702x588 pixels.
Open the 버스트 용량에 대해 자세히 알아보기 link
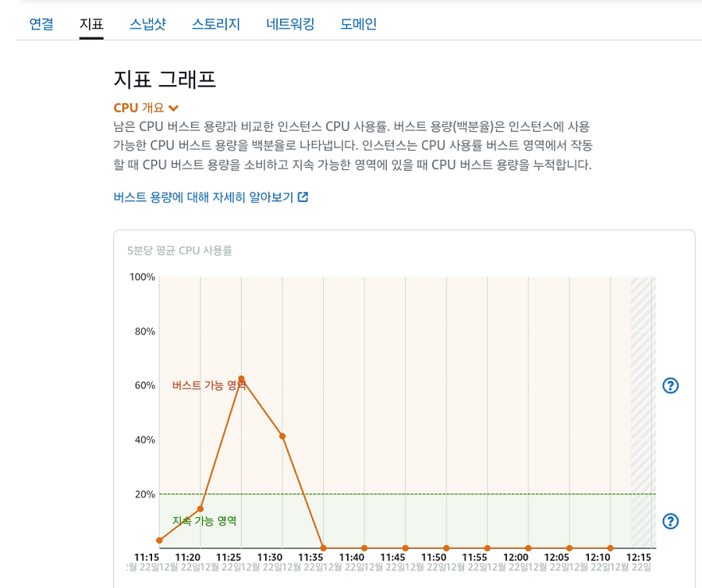point(204,197)
